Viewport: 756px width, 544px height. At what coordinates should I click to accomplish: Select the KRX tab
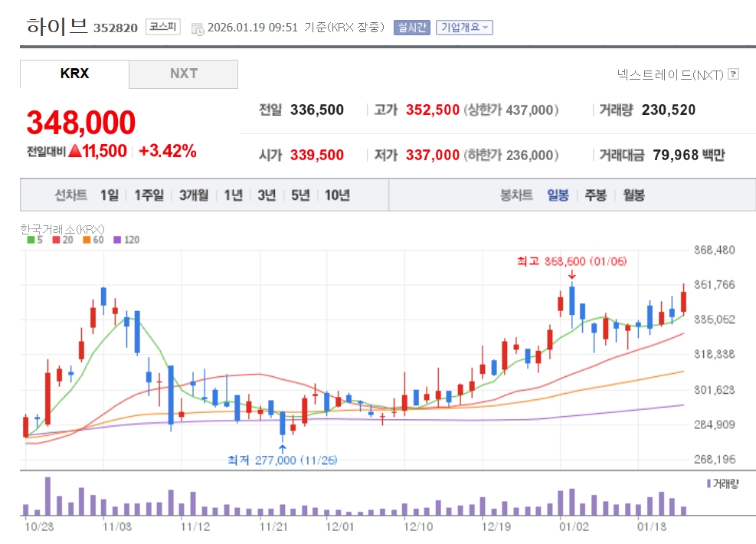pos(74,74)
